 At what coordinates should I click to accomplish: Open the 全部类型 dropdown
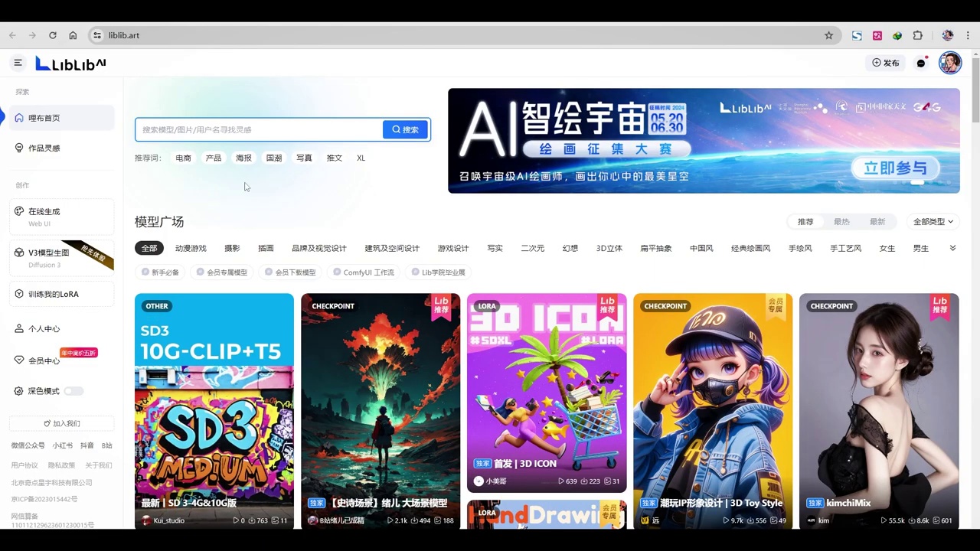(933, 221)
